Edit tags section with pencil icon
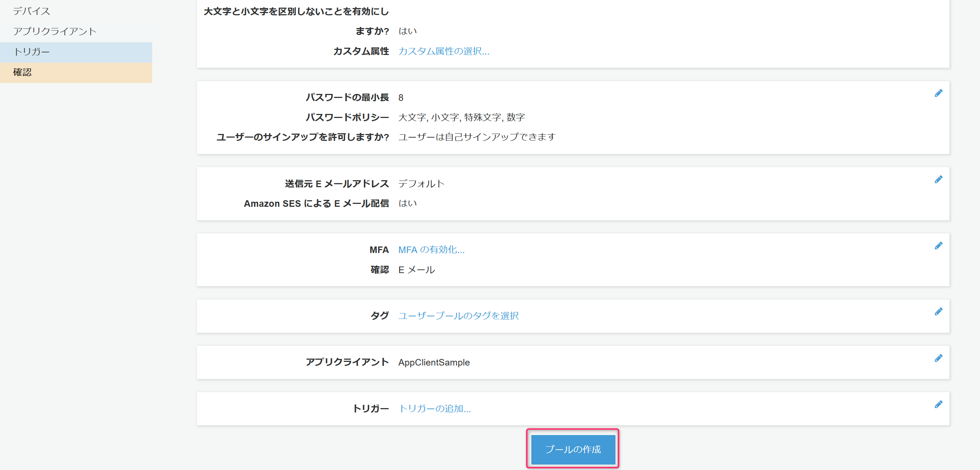The image size is (980, 470). (x=938, y=312)
